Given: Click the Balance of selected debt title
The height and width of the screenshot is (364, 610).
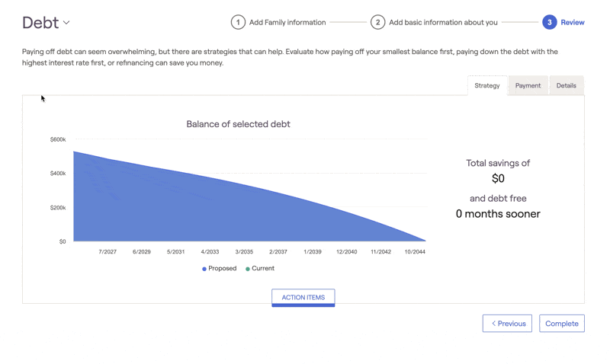Looking at the screenshot, I should coord(238,124).
